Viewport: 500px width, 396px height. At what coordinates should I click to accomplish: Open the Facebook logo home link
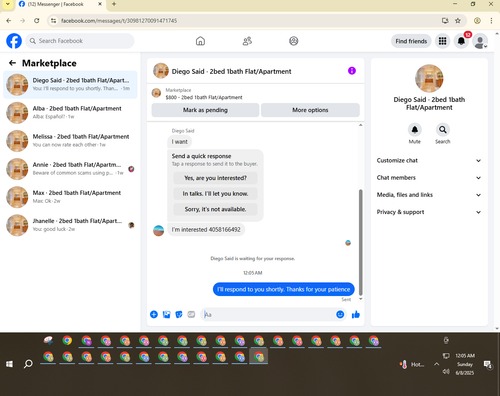click(x=14, y=41)
